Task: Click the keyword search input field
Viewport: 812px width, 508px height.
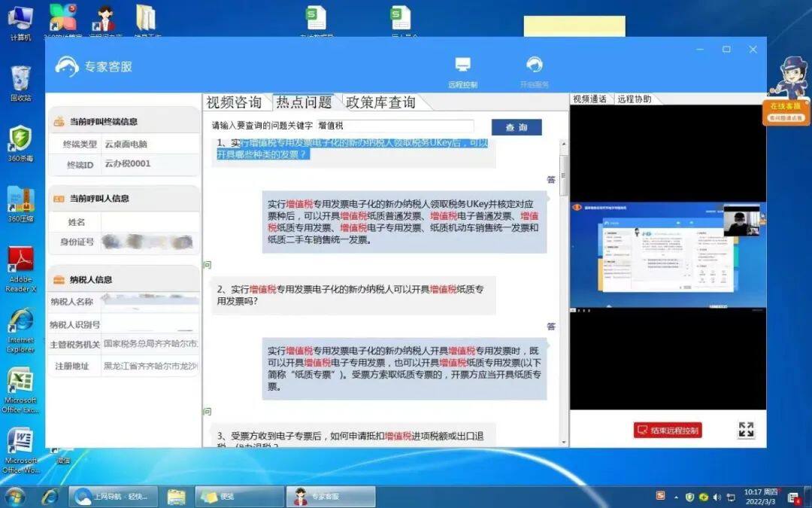Action: pyautogui.click(x=395, y=126)
